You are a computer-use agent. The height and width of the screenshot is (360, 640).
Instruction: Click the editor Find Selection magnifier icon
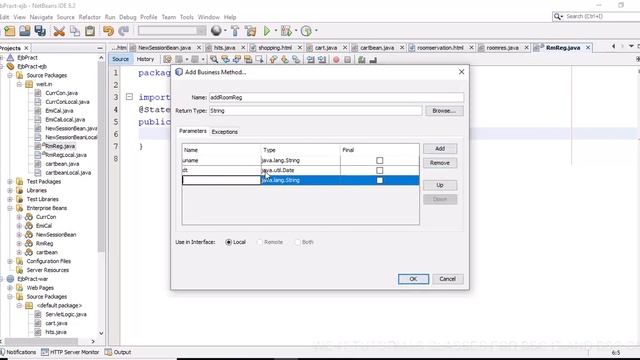point(214,60)
